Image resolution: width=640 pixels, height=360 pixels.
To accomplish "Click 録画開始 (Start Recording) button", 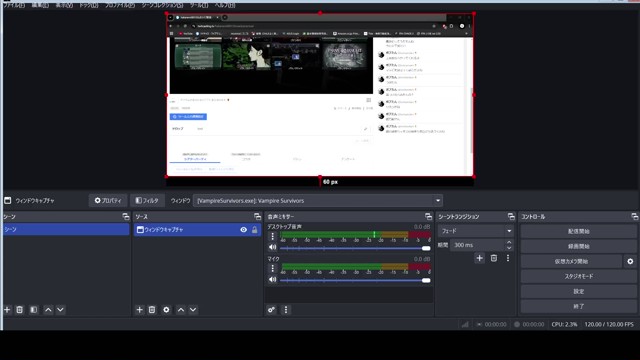I will point(579,247).
